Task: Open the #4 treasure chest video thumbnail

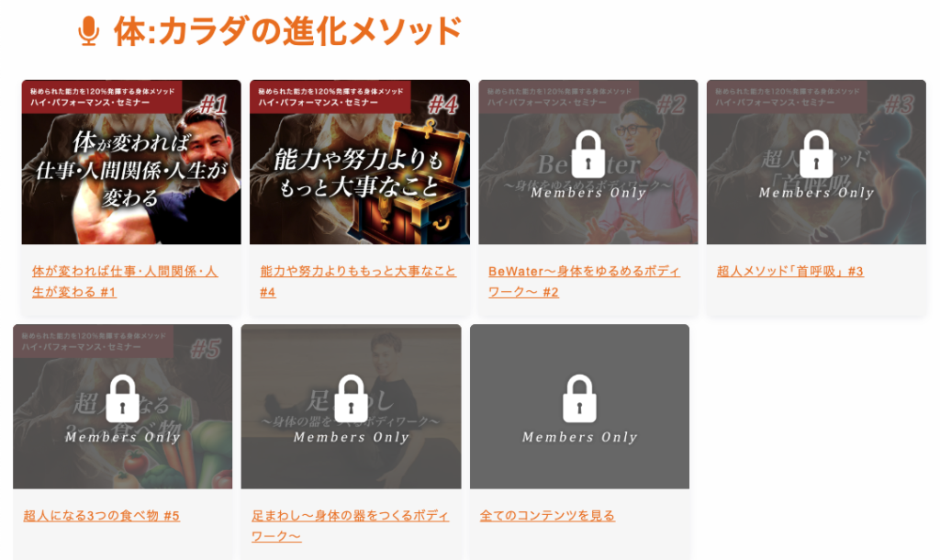Action: point(360,162)
